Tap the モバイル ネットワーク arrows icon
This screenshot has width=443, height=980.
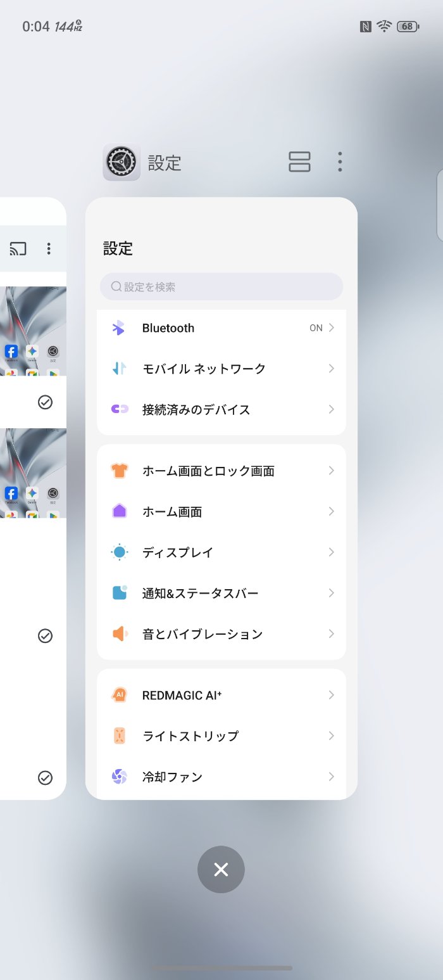119,369
